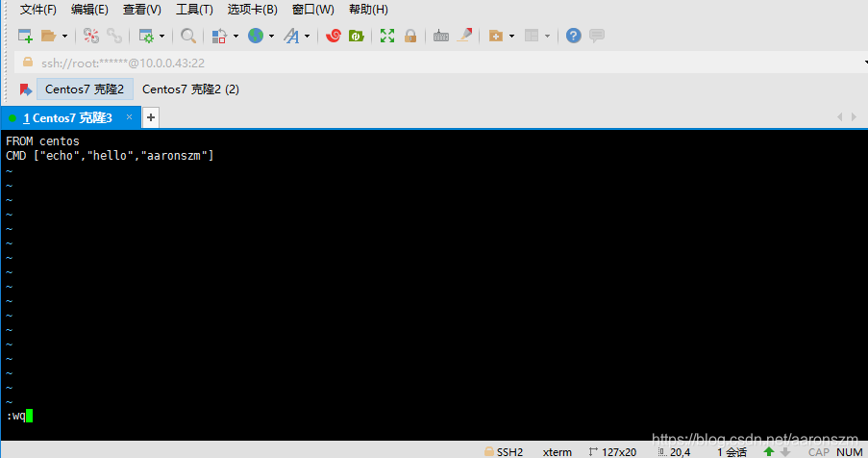Screen dimensions: 868x458
Task: Click the globe encoding icon
Action: click(x=255, y=36)
